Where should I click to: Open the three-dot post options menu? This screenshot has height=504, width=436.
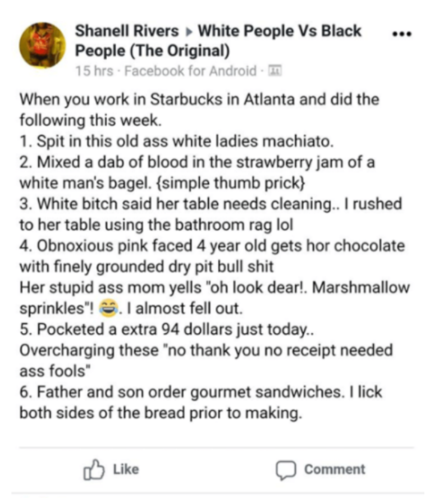pos(402,33)
